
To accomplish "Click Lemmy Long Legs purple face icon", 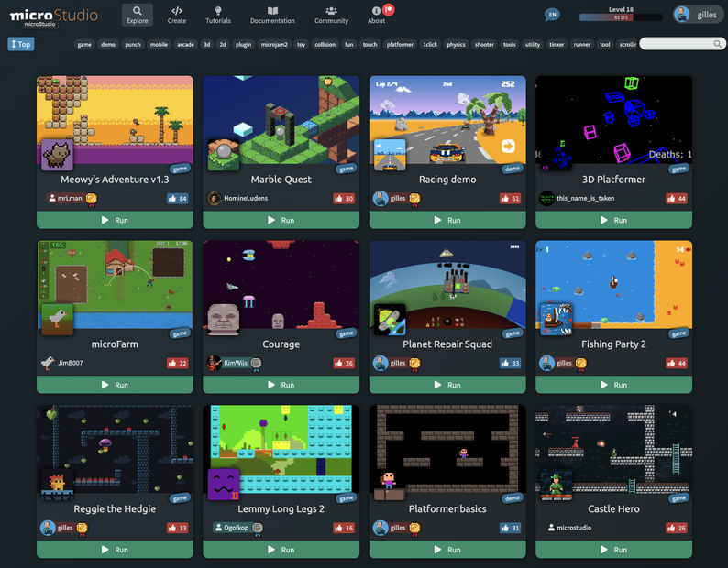I will click(x=224, y=484).
